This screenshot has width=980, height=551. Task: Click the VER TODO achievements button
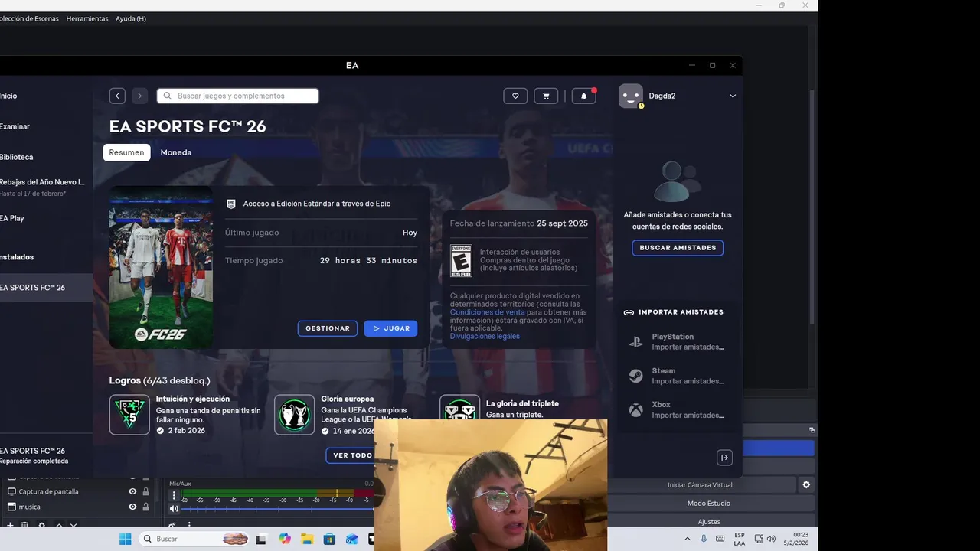(x=352, y=455)
